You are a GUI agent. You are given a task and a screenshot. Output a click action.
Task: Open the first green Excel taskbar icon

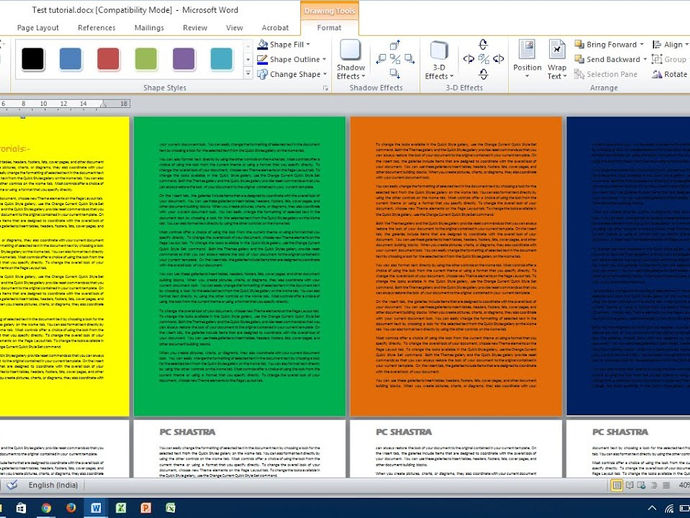(121, 508)
